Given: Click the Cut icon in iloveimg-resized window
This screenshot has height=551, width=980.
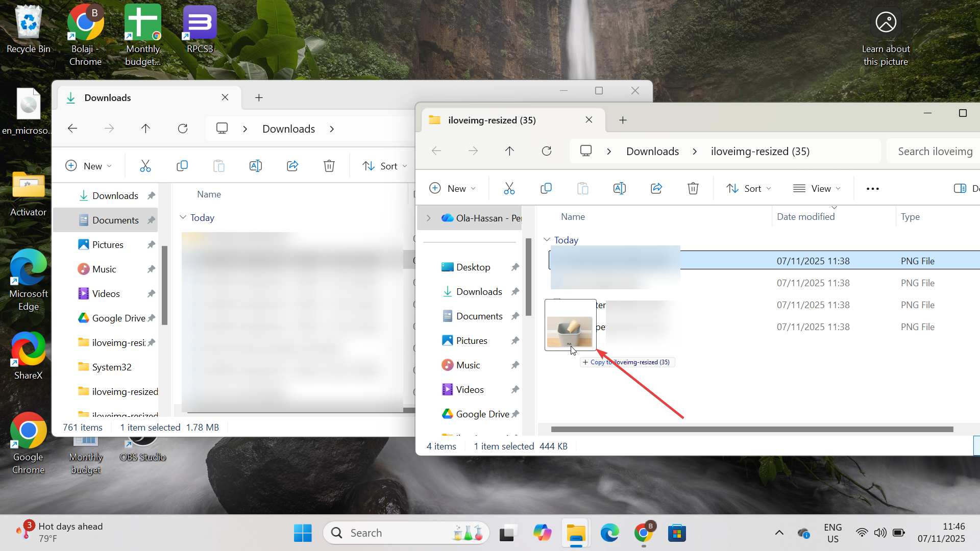Looking at the screenshot, I should click(x=509, y=188).
